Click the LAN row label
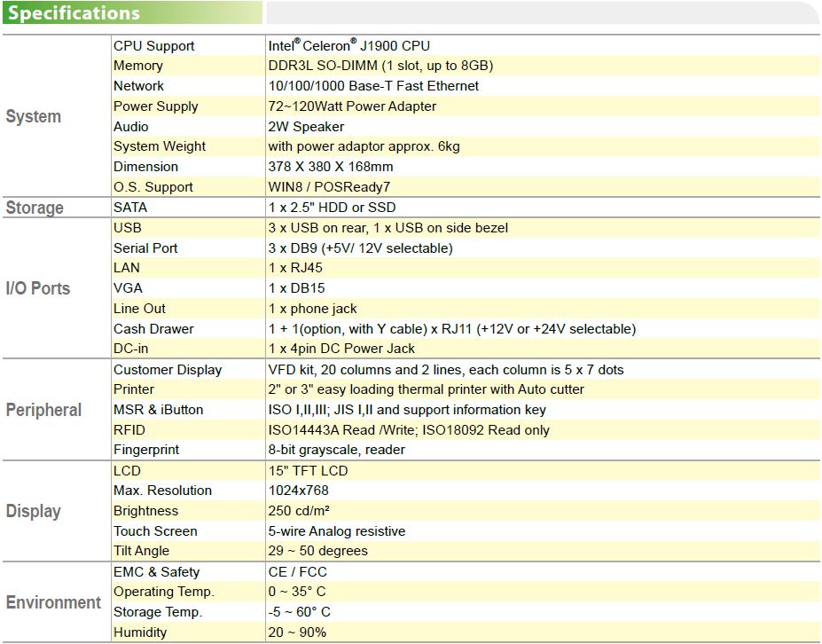Viewport: 822px width, 644px height. click(126, 268)
